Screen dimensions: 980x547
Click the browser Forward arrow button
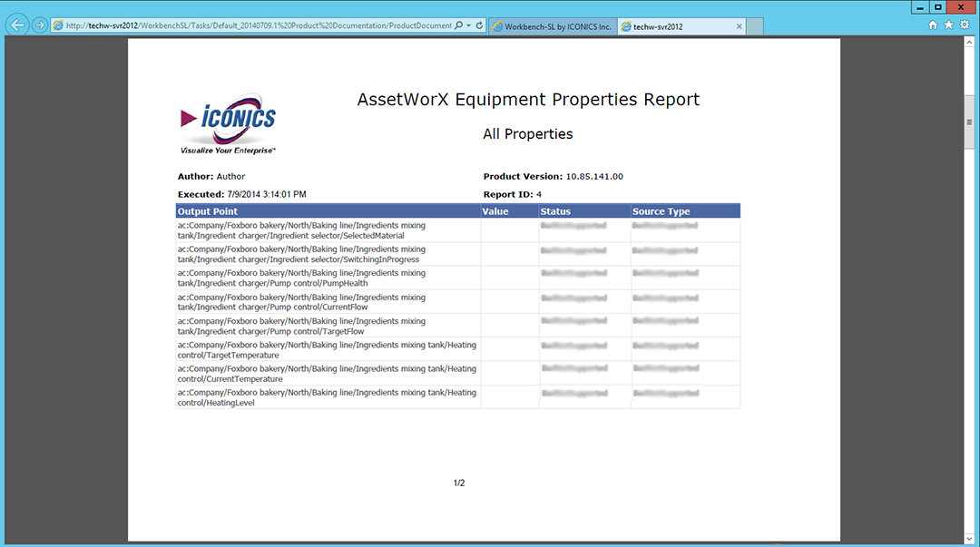tap(39, 25)
